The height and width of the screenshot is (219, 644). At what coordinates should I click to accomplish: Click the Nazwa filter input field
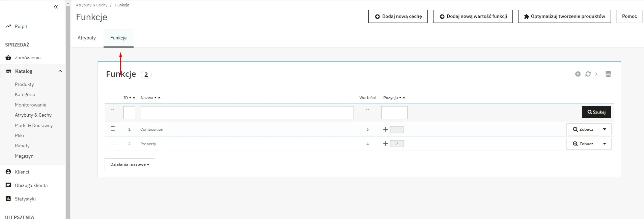247,113
